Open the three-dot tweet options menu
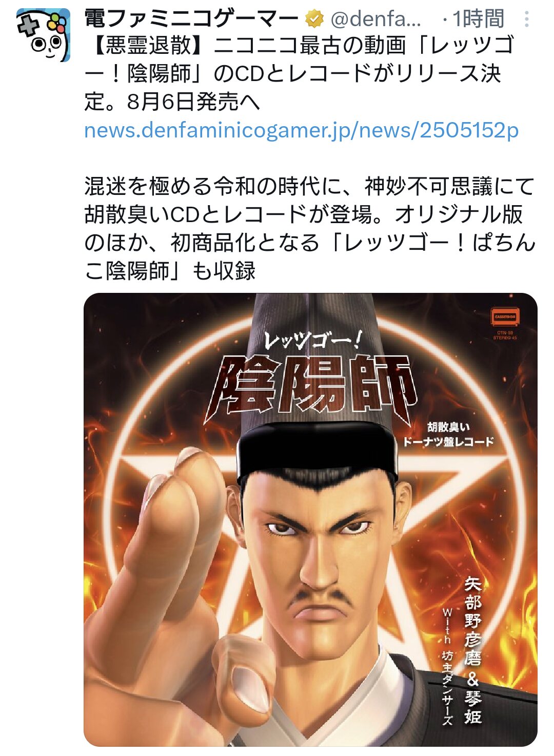The width and height of the screenshot is (554, 756). [x=526, y=19]
